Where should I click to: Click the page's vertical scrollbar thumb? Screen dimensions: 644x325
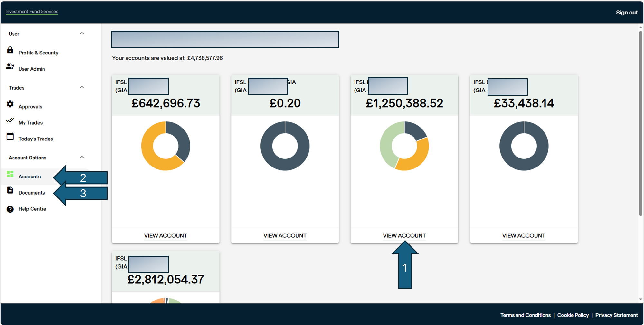point(641,123)
